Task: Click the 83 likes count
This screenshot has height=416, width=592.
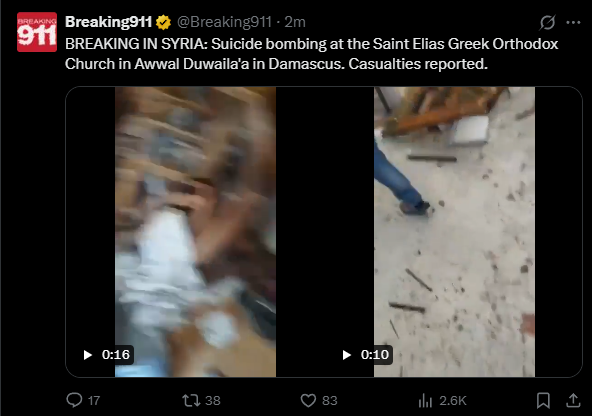Action: coord(330,401)
